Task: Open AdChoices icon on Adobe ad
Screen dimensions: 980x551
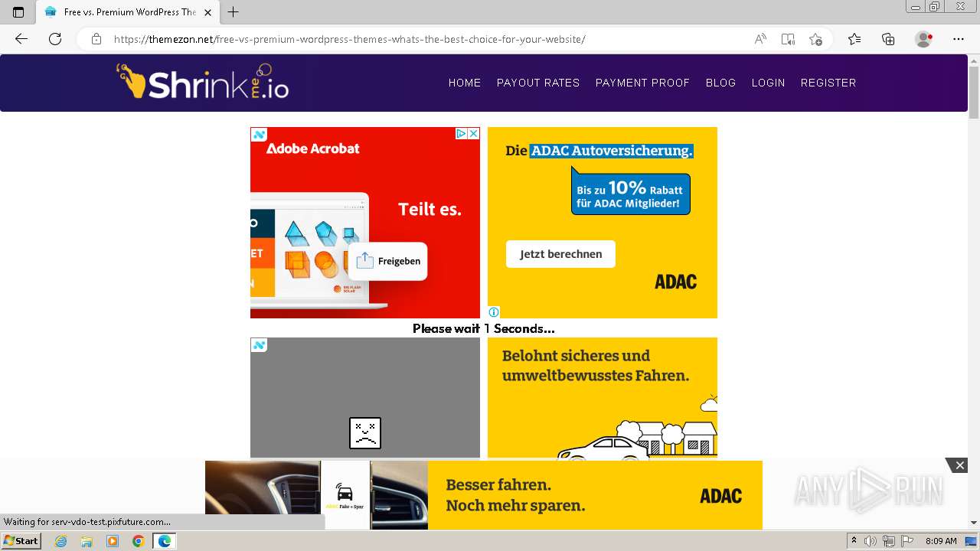Action: (x=461, y=133)
